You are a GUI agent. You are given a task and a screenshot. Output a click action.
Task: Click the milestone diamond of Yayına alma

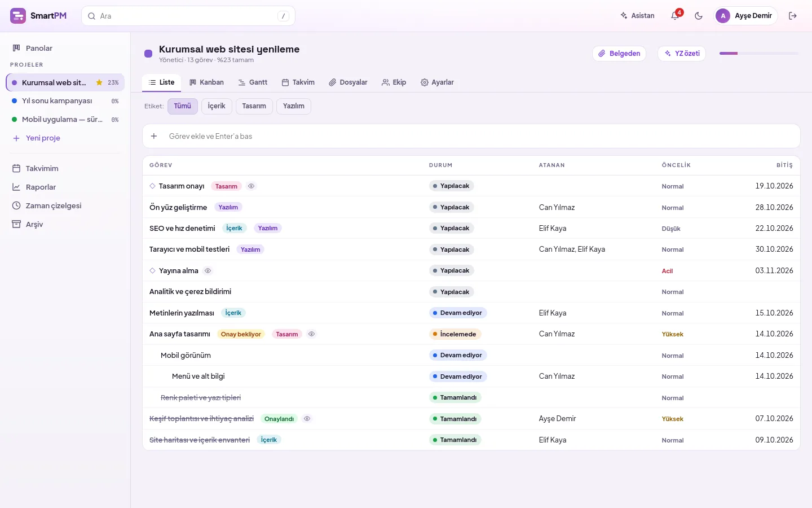pyautogui.click(x=152, y=270)
